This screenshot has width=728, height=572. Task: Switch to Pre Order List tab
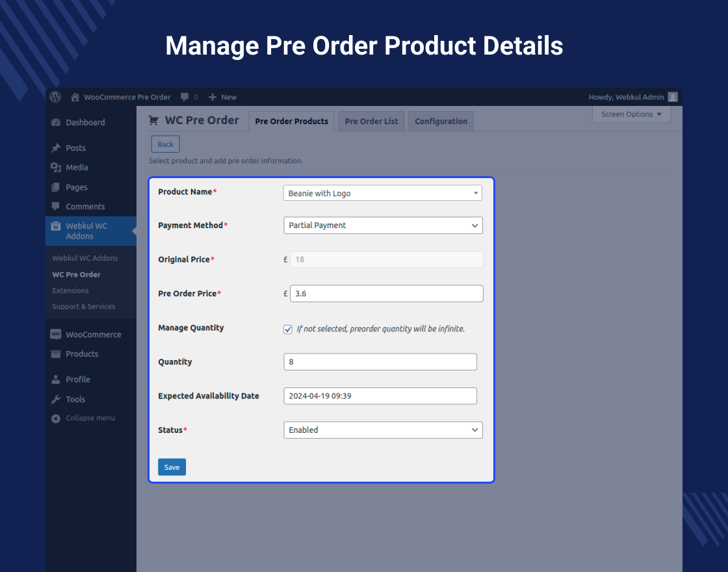(371, 121)
